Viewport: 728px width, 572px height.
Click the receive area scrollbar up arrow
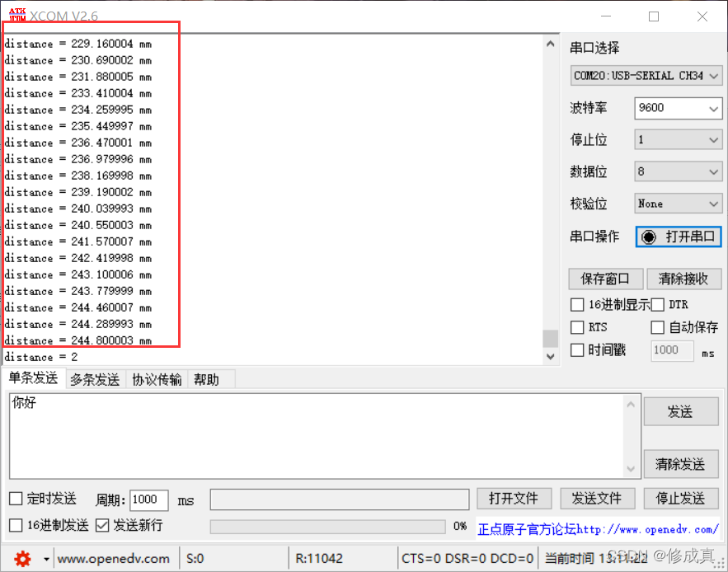point(550,45)
